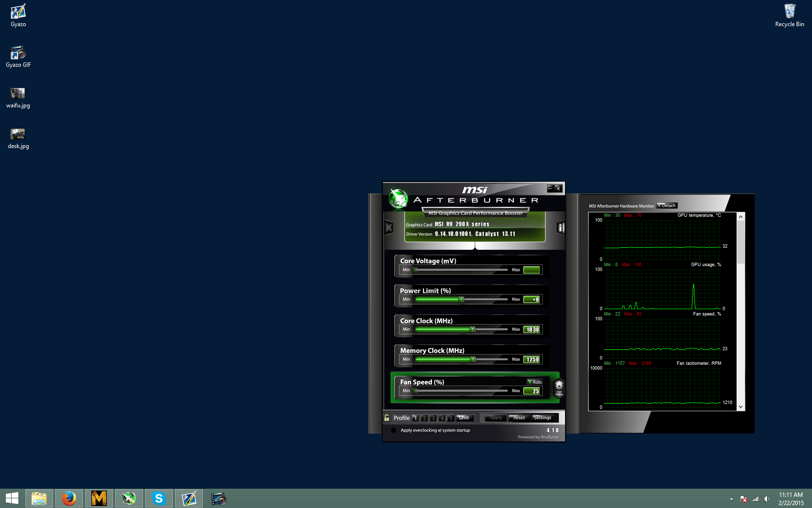This screenshot has width=812, height=508.
Task: Open the fan speed User Define gear
Action: pyautogui.click(x=559, y=388)
